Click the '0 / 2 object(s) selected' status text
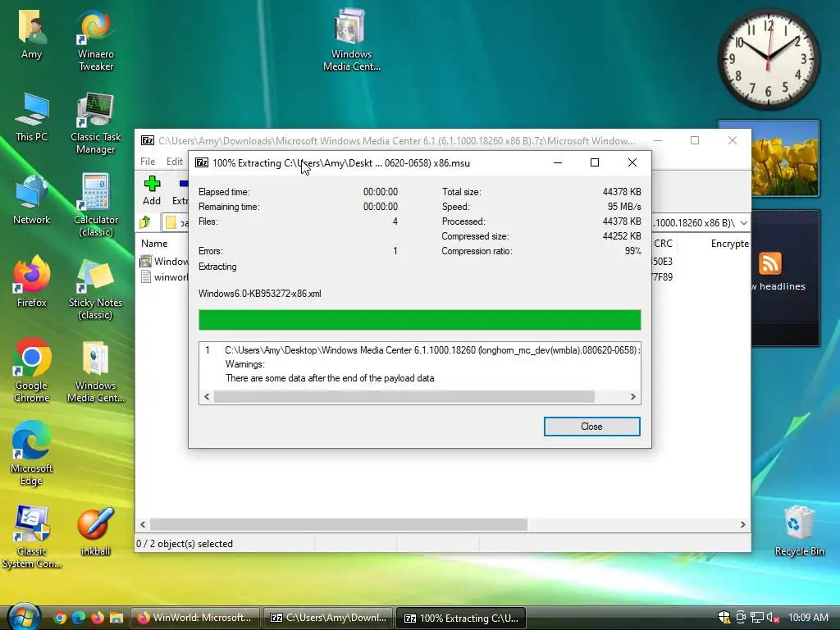The width and height of the screenshot is (840, 630). point(185,544)
